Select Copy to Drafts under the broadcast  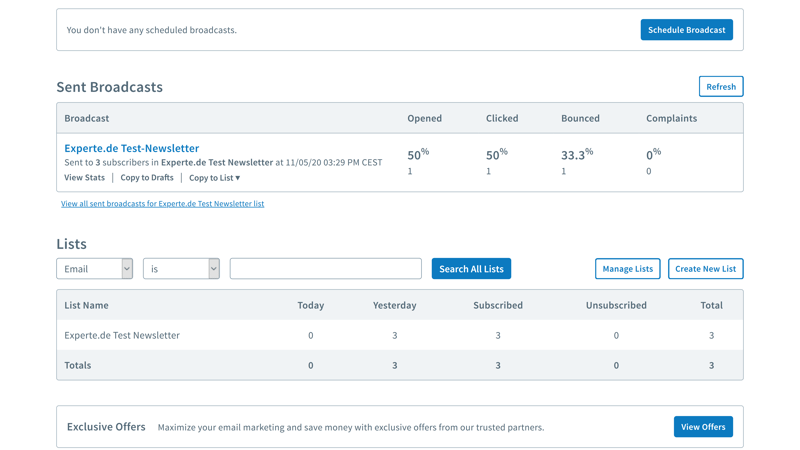[x=147, y=178]
